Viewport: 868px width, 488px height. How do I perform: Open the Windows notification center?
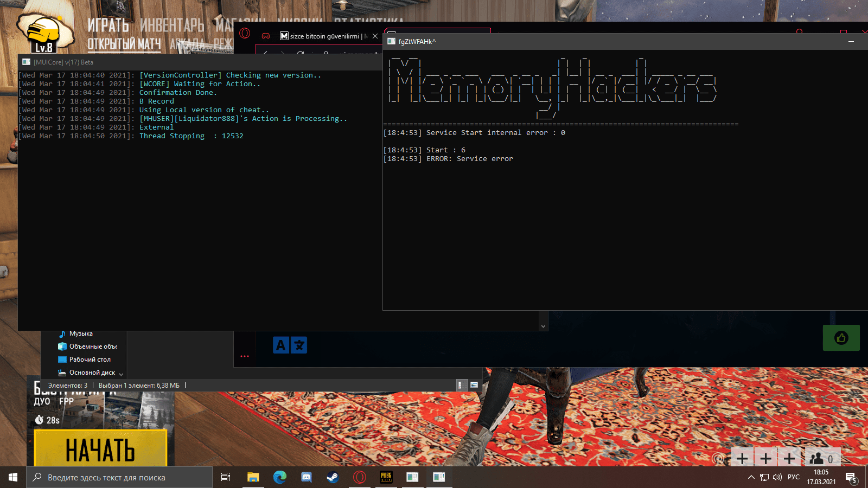[x=851, y=478]
